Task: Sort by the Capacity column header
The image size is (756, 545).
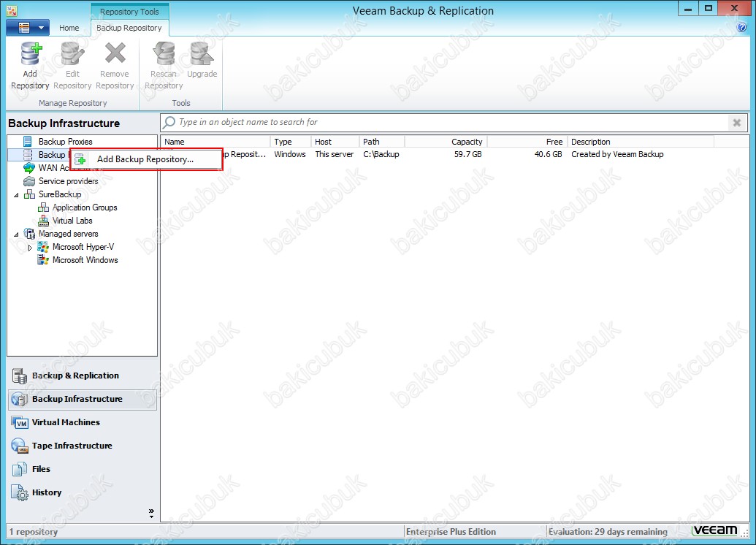Action: pos(446,141)
